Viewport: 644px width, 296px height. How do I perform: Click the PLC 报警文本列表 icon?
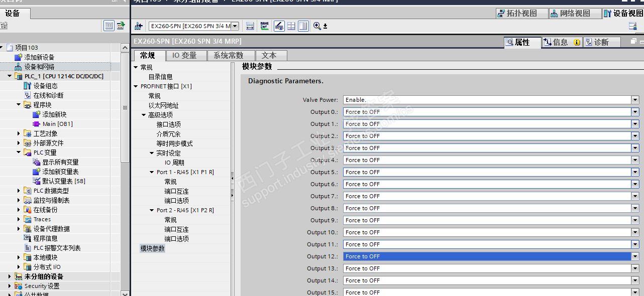pyautogui.click(x=28, y=248)
